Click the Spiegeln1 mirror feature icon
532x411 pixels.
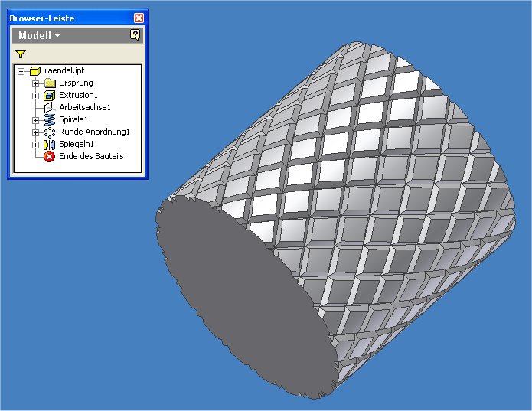click(50, 145)
